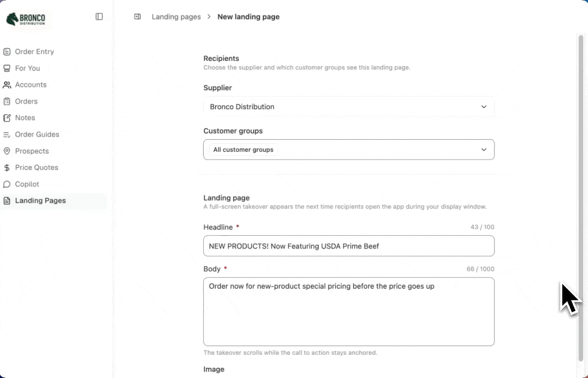
Task: Toggle the panel icon beside the breadcrumb
Action: click(x=137, y=16)
